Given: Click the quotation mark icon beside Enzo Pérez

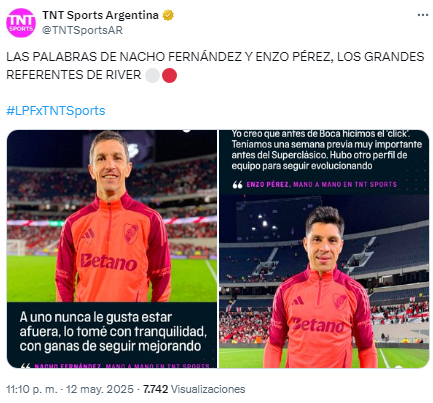Looking at the screenshot, I should pyautogui.click(x=237, y=184).
